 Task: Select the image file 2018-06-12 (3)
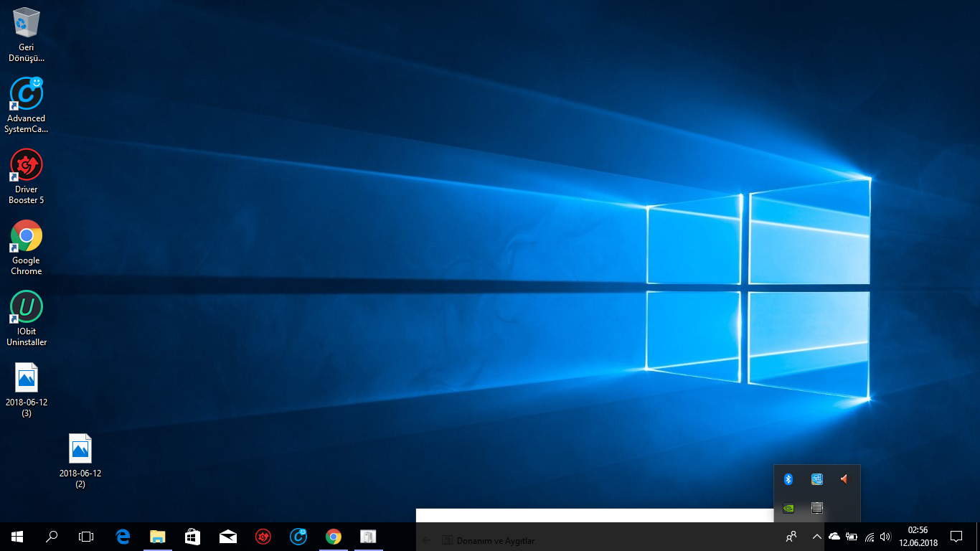pyautogui.click(x=27, y=390)
